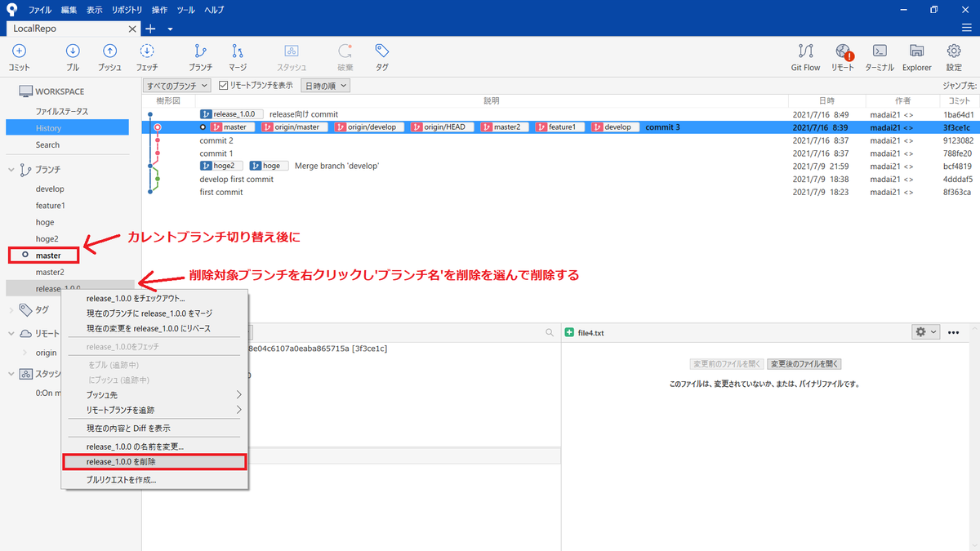This screenshot has height=551, width=980.
Task: Collapse the ブランチ section
Action: [x=11, y=170]
